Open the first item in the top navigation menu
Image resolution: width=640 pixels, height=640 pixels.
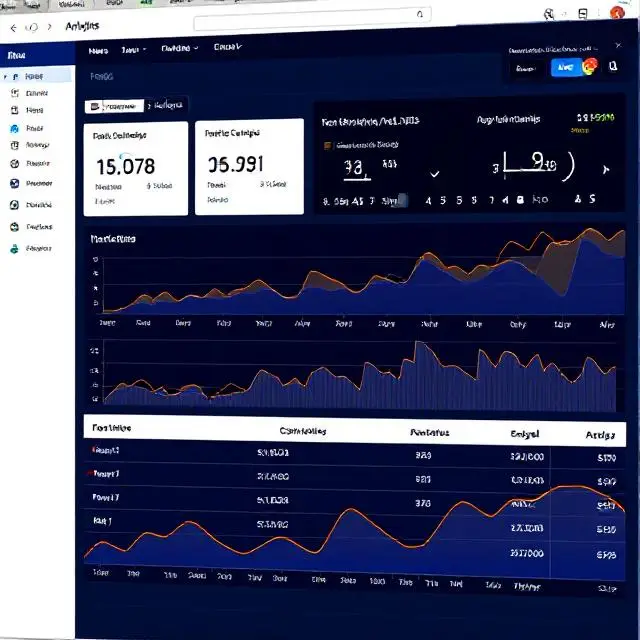pyautogui.click(x=97, y=48)
